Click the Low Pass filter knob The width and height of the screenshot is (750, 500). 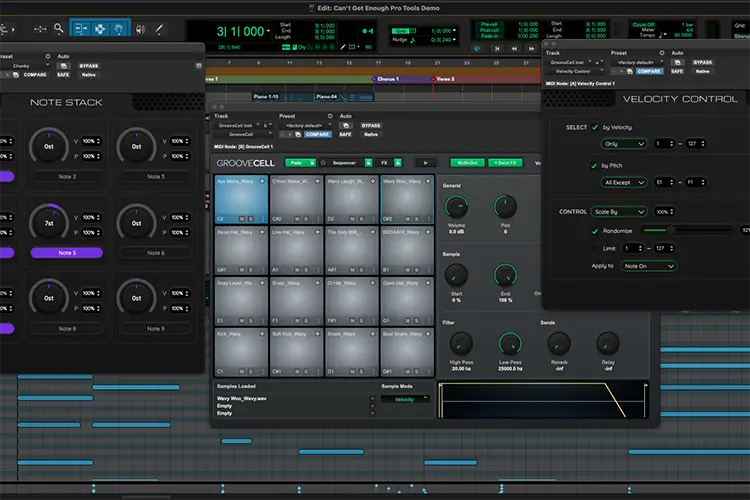[x=510, y=343]
